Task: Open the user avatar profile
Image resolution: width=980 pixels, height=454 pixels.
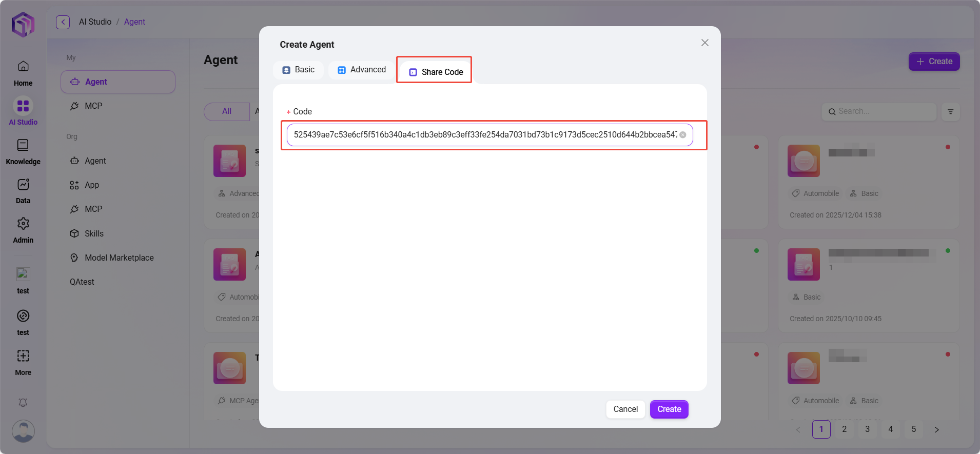Action: (23, 431)
